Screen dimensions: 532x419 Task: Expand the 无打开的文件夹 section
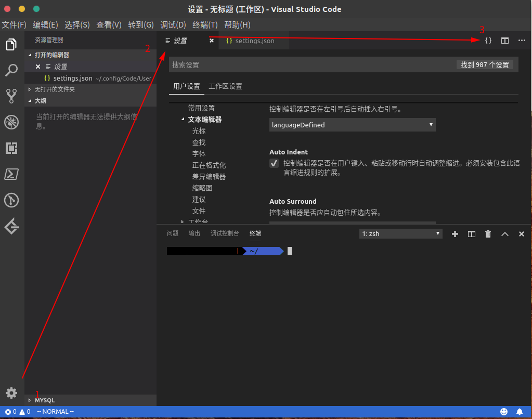click(90, 89)
